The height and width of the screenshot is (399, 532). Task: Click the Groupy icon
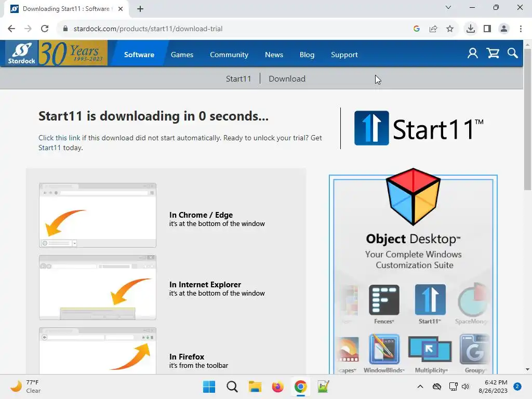coord(475,349)
